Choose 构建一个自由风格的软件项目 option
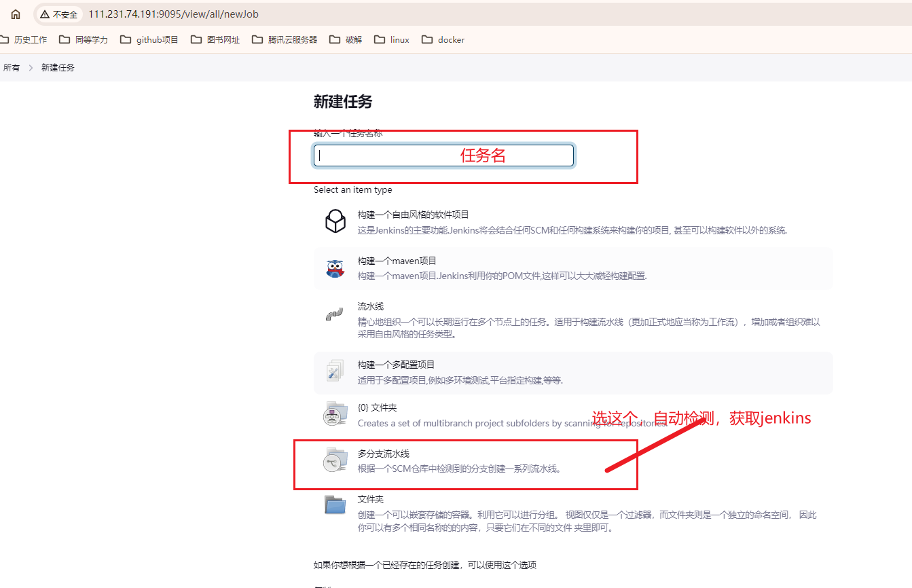This screenshot has width=912, height=588. coord(573,222)
